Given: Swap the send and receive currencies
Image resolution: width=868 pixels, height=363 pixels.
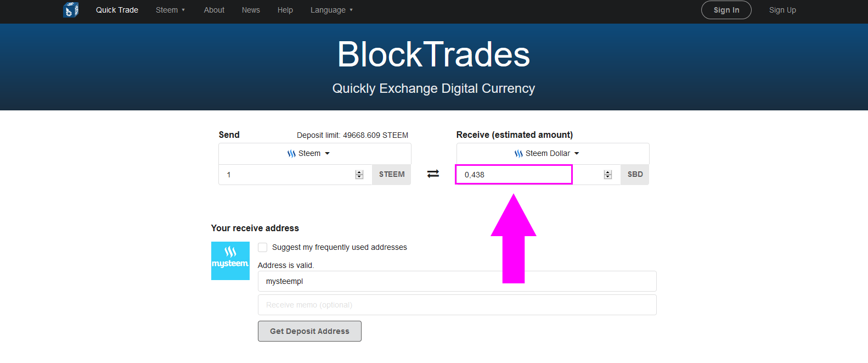Looking at the screenshot, I should pos(433,174).
